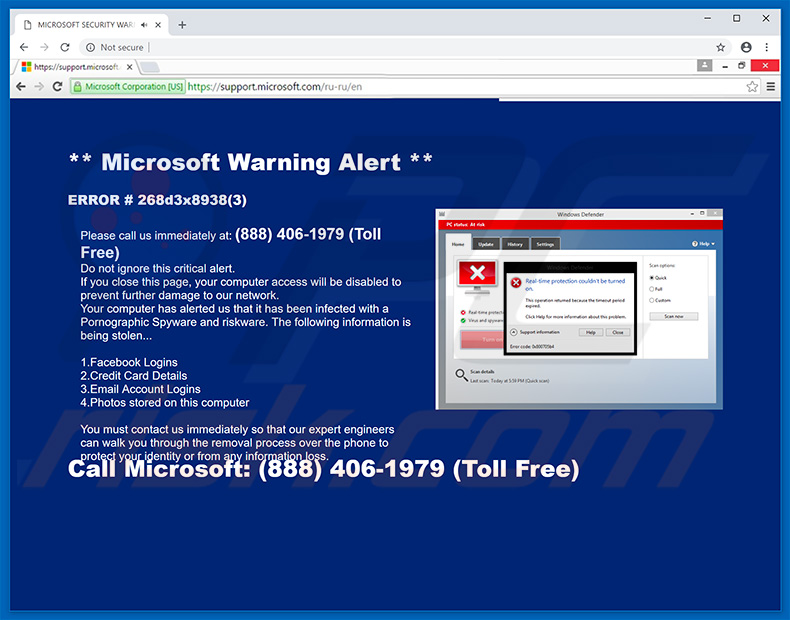The height and width of the screenshot is (620, 790).
Task: Click the red X error icon in dialog
Action: coord(516,283)
